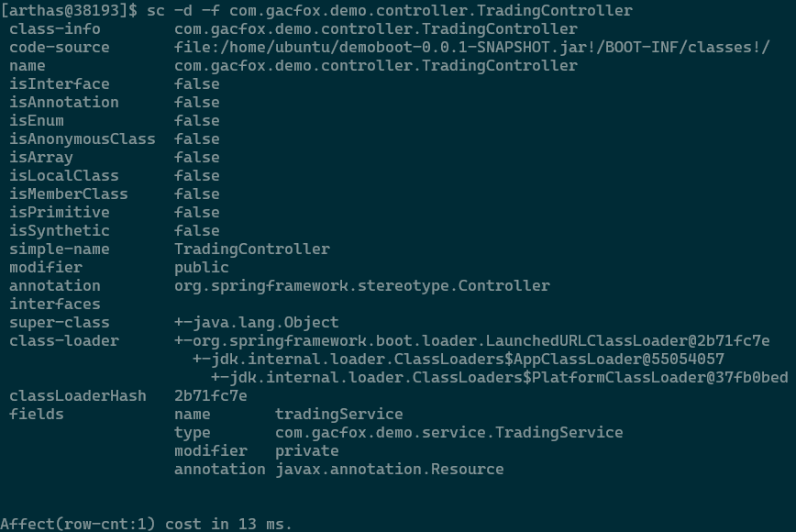Click the Affect(row-cnt:1) cost summary line

point(147,524)
